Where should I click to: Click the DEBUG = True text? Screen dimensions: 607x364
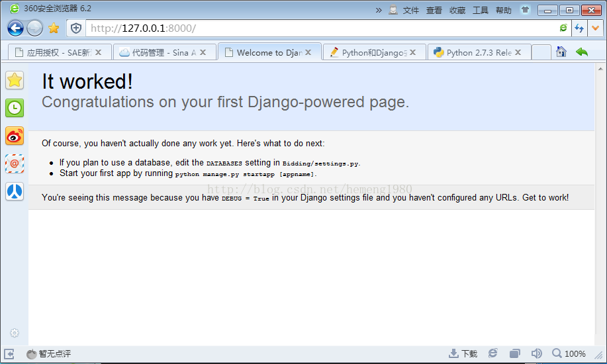246,199
